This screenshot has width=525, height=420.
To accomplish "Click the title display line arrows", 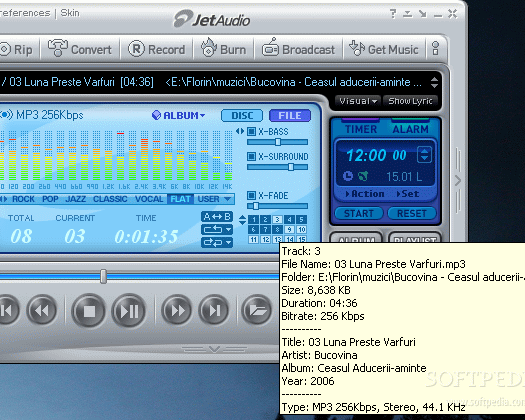I will [434, 82].
